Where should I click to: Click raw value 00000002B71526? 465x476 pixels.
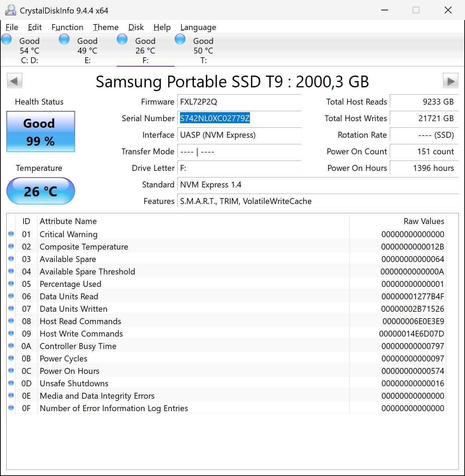[413, 309]
